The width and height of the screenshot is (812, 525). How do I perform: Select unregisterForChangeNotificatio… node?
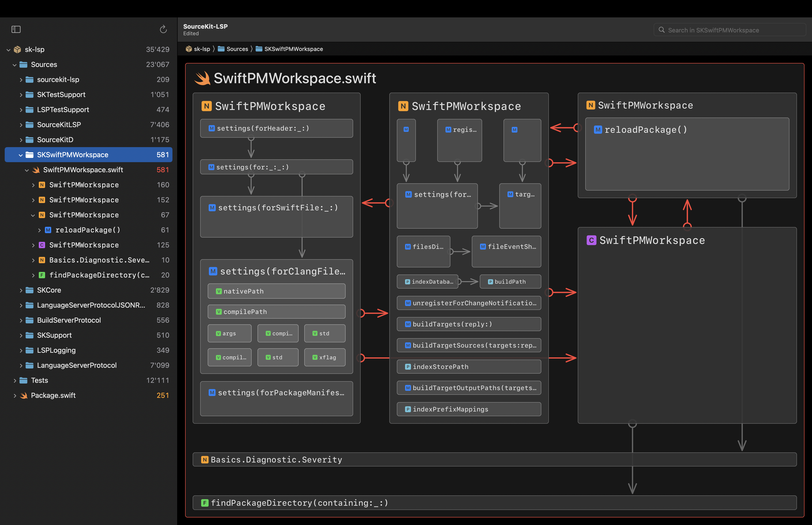click(x=469, y=303)
